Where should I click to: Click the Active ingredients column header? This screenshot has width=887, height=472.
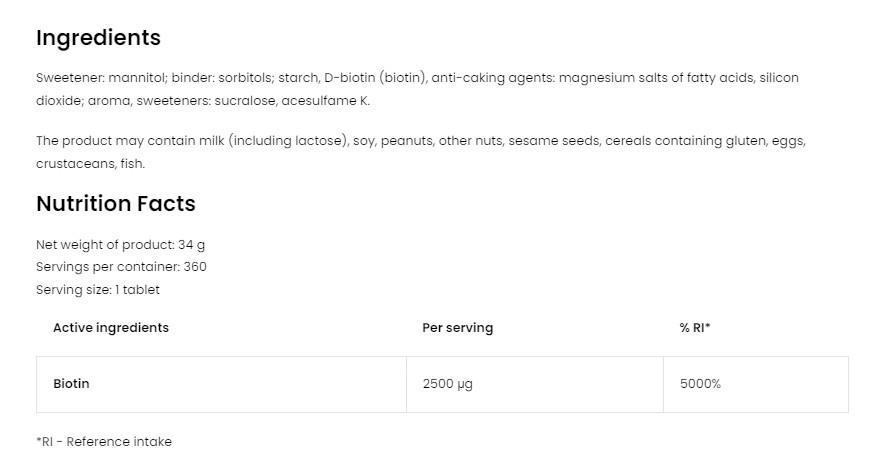coord(111,328)
